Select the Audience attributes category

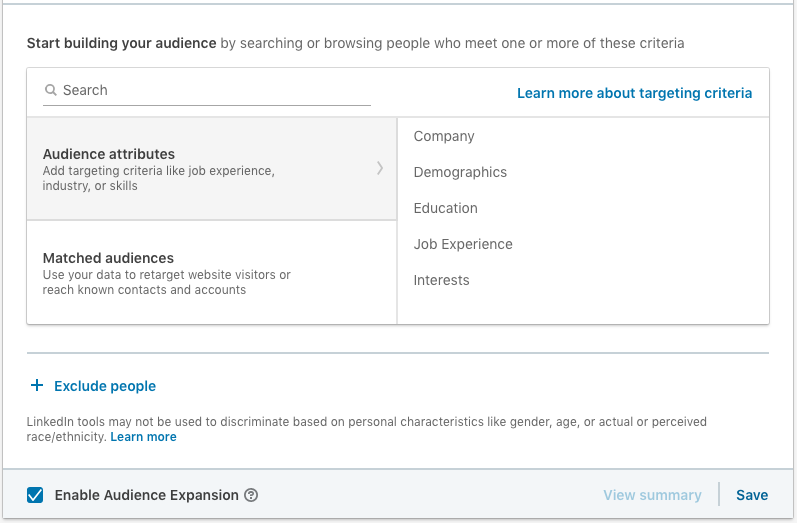click(109, 154)
